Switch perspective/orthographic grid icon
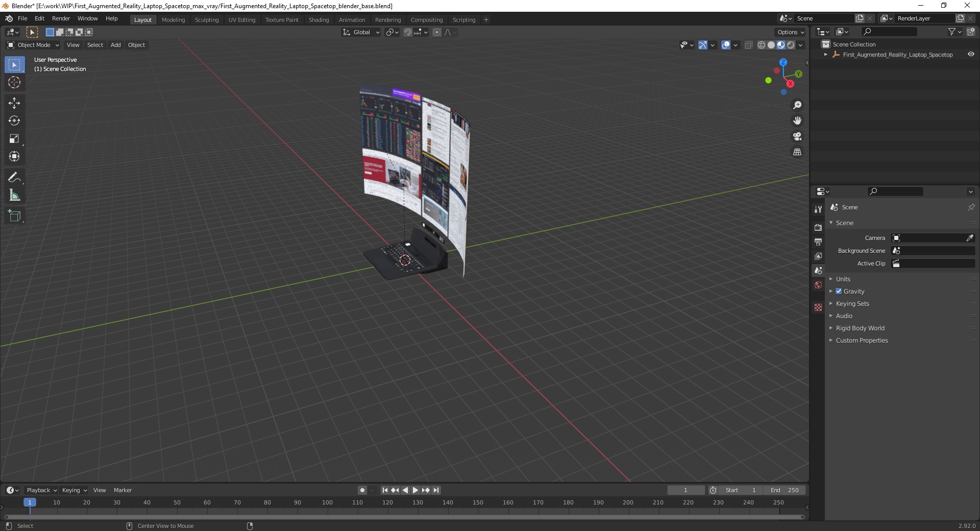 [x=797, y=152]
